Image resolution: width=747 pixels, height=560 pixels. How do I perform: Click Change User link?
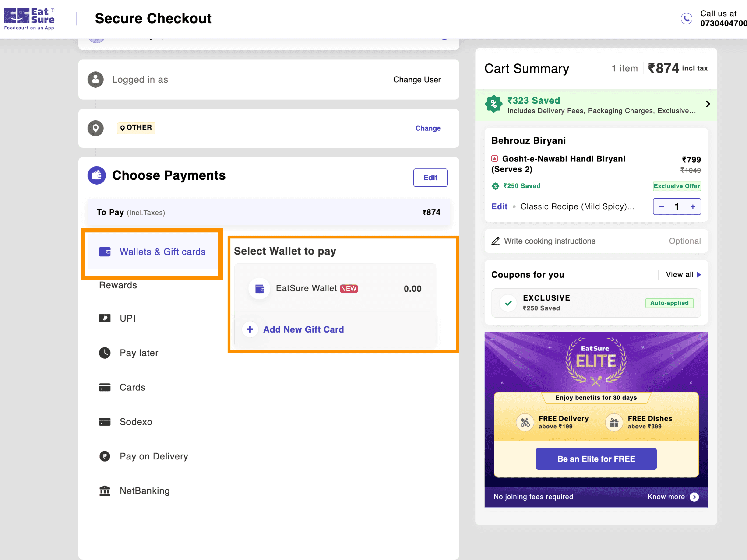point(417,80)
